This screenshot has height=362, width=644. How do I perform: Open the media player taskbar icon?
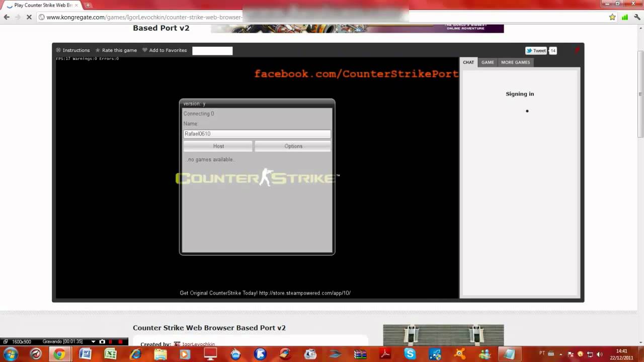[x=185, y=354]
